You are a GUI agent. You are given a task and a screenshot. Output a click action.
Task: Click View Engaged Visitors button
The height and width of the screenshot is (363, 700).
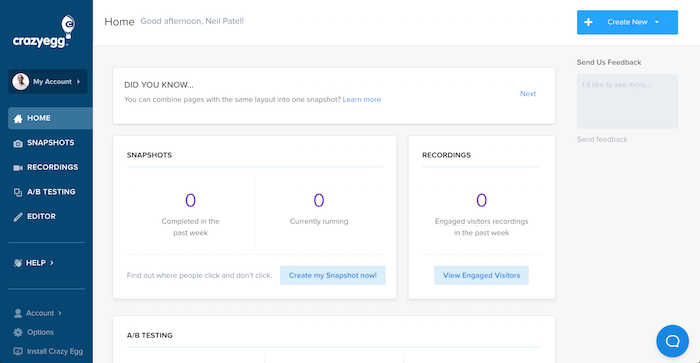pyautogui.click(x=481, y=275)
